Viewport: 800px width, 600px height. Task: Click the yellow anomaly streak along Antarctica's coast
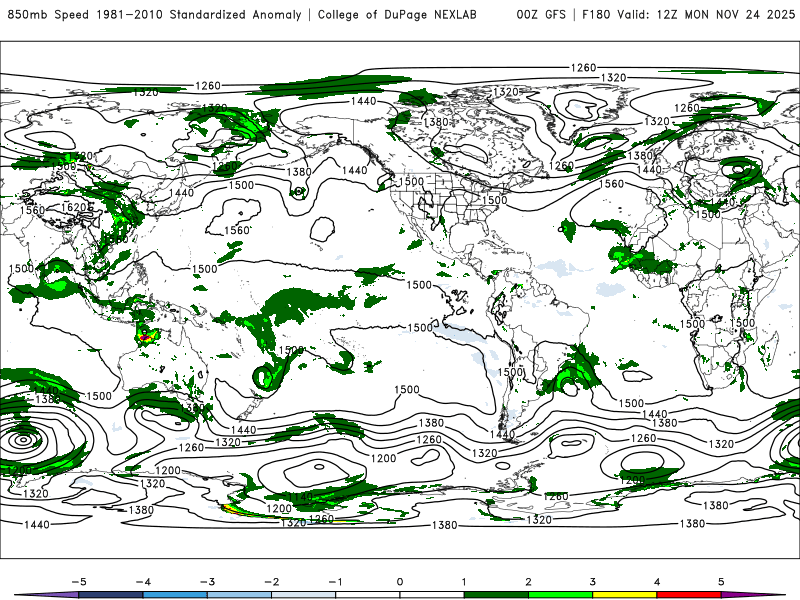point(235,510)
